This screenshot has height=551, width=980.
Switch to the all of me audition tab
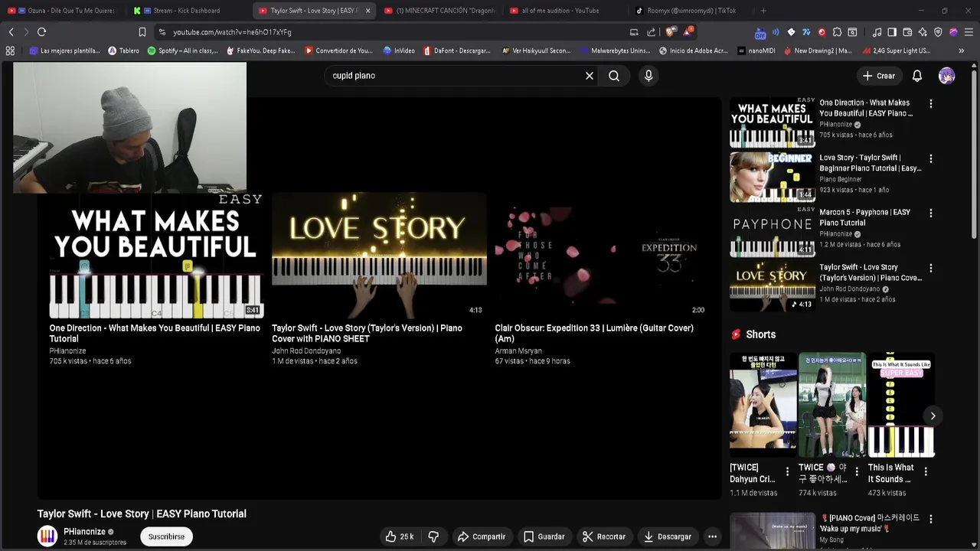565,11
